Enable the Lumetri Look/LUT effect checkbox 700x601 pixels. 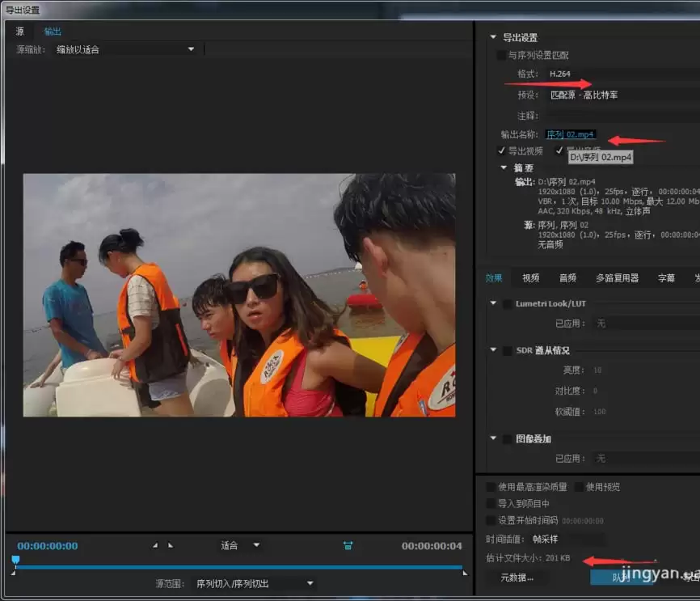click(x=507, y=304)
